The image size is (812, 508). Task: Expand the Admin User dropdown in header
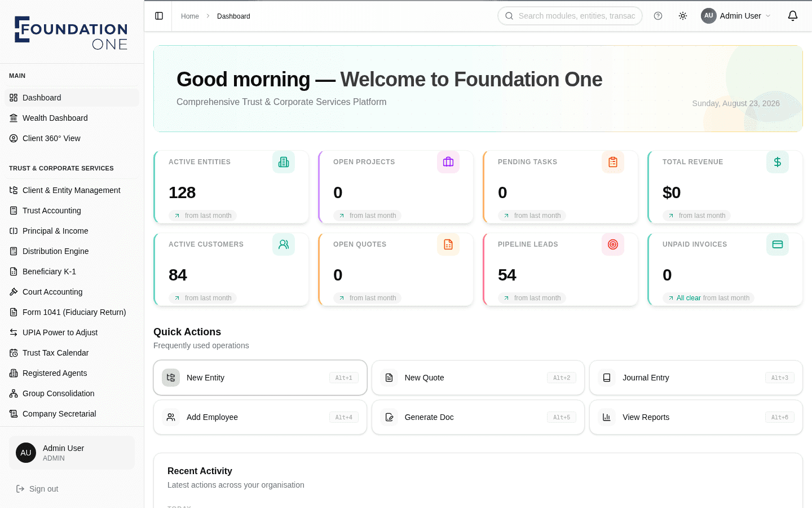[x=736, y=16]
